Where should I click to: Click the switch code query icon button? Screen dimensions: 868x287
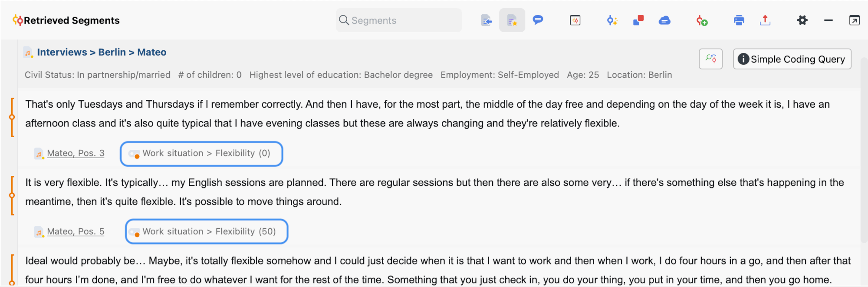710,59
